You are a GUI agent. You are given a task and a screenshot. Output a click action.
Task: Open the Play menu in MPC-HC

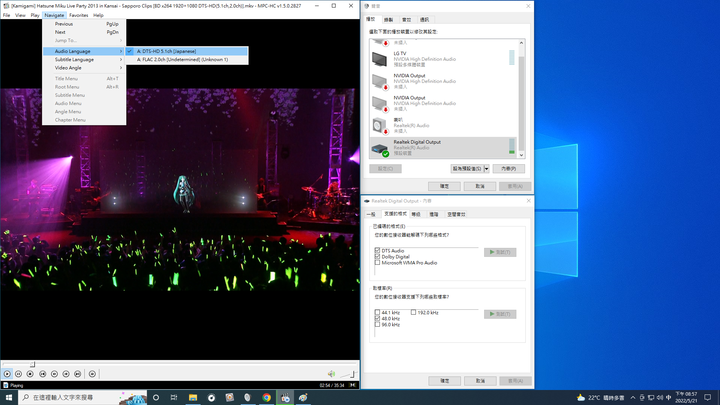(x=35, y=15)
